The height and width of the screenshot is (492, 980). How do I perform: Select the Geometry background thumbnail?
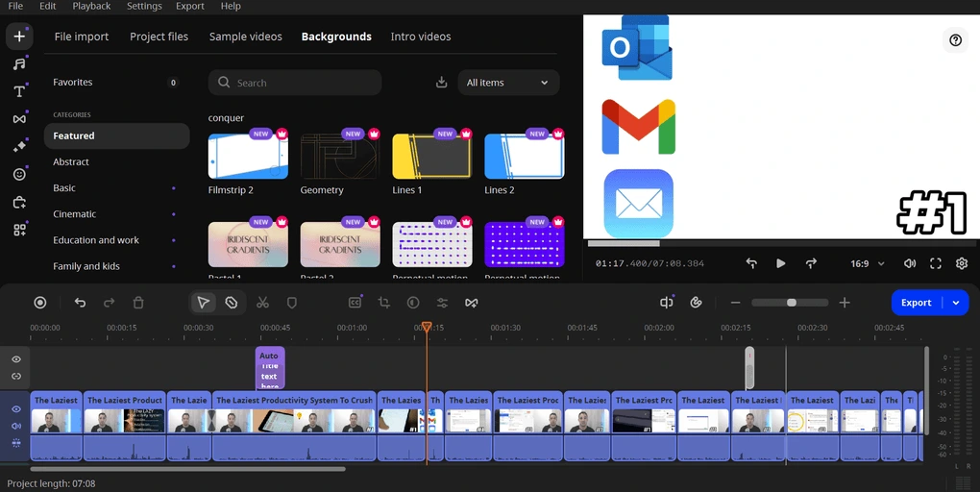(340, 157)
